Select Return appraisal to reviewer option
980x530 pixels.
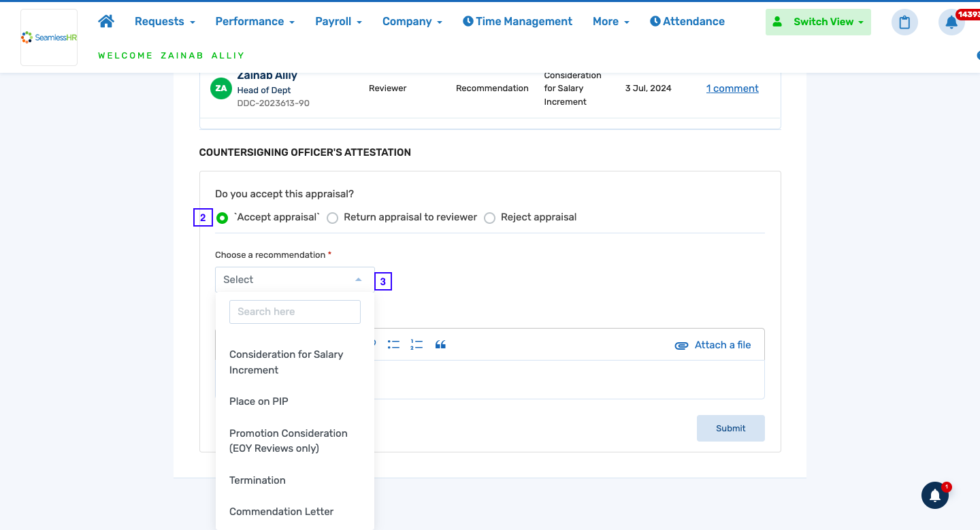click(x=333, y=218)
